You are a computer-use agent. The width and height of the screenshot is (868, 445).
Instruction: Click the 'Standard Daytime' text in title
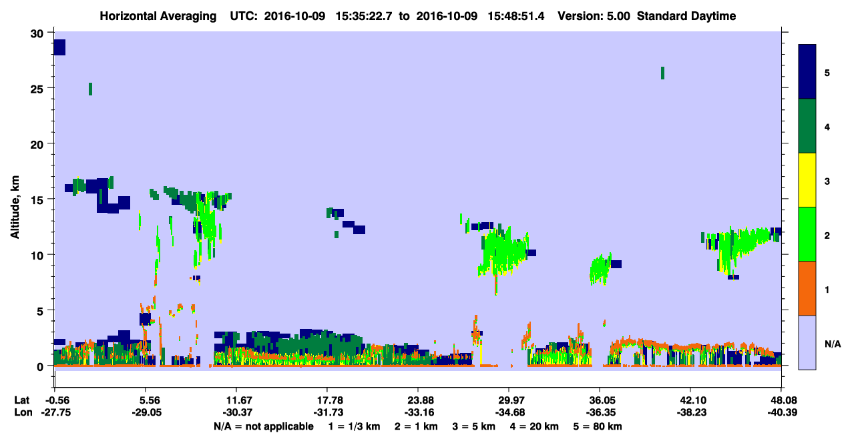coord(686,16)
